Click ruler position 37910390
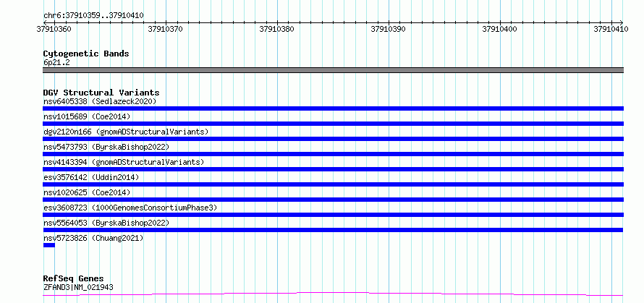Image resolution: width=644 pixels, height=303 pixels. [388, 29]
